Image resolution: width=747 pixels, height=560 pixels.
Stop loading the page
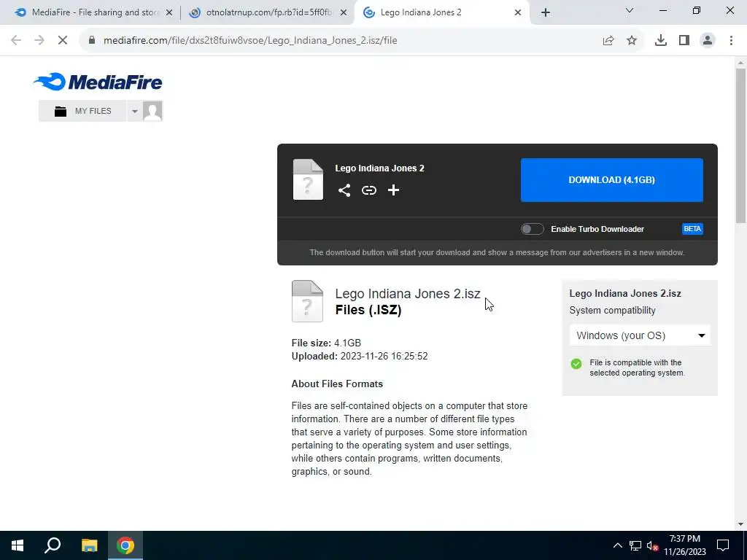63,41
